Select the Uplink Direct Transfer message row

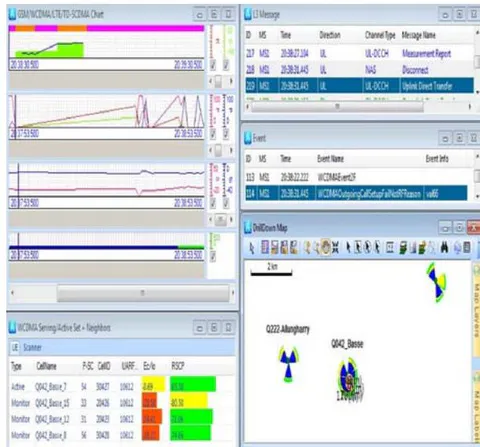pos(359,86)
